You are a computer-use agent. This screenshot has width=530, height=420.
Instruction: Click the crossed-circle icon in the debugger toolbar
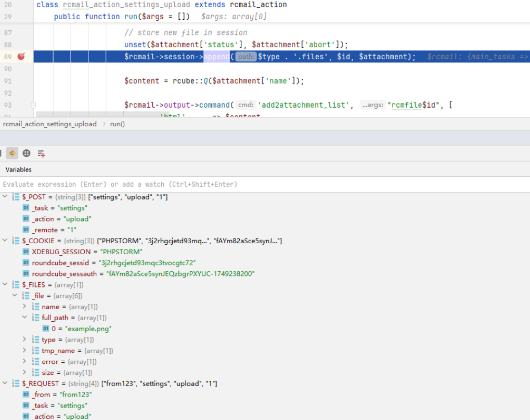(x=27, y=153)
